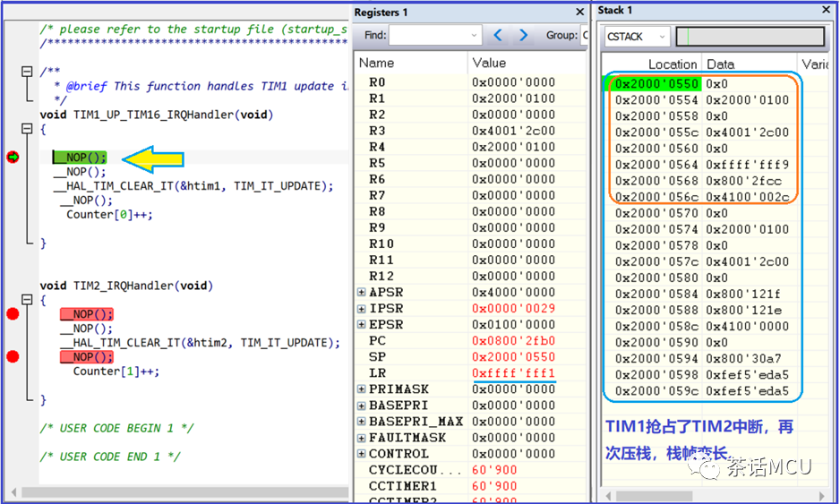The height and width of the screenshot is (504, 840).
Task: Select the CCTIMER1 register row
Action: click(x=470, y=486)
